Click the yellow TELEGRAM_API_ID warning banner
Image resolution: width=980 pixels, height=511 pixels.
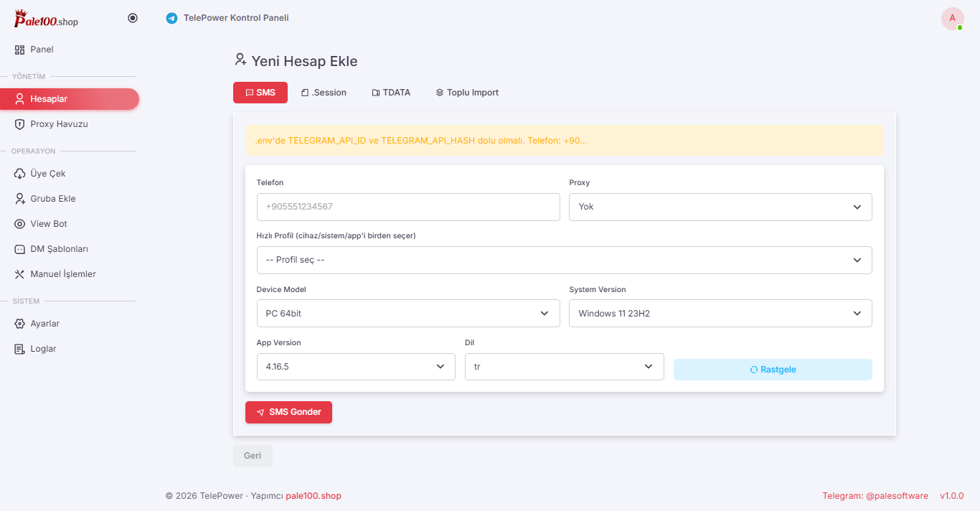tap(565, 140)
